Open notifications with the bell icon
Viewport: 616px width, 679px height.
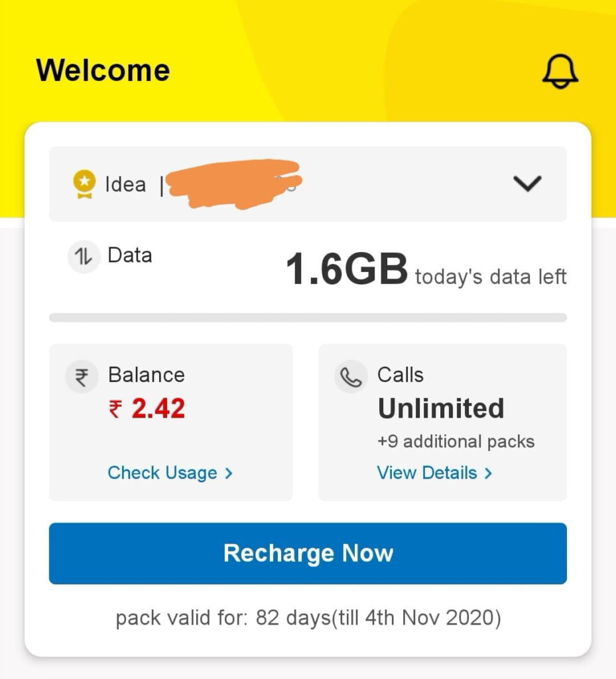[560, 71]
